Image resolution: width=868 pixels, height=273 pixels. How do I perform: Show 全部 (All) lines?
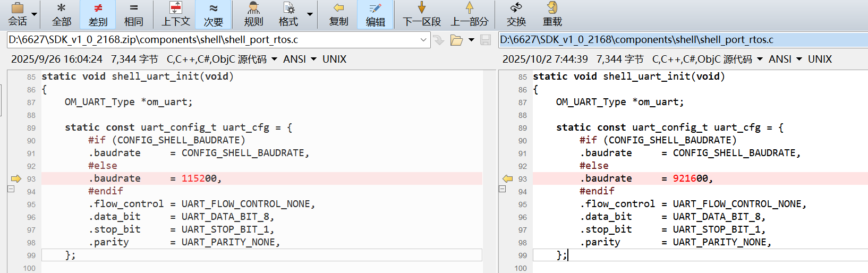[x=62, y=14]
